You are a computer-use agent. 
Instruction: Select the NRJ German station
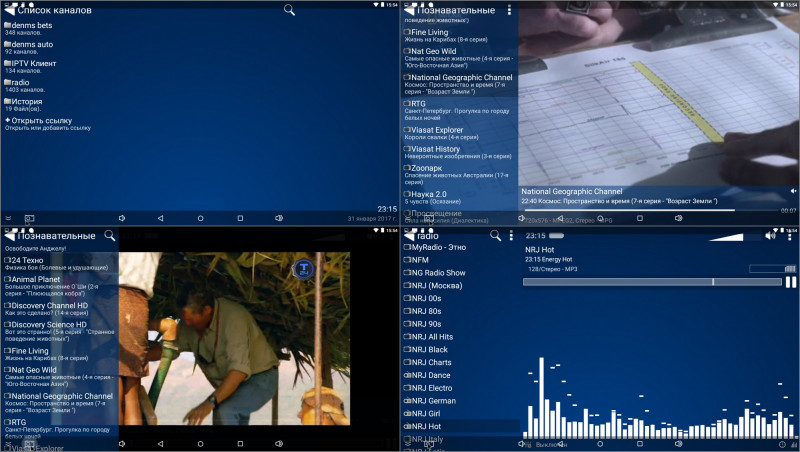click(x=461, y=401)
